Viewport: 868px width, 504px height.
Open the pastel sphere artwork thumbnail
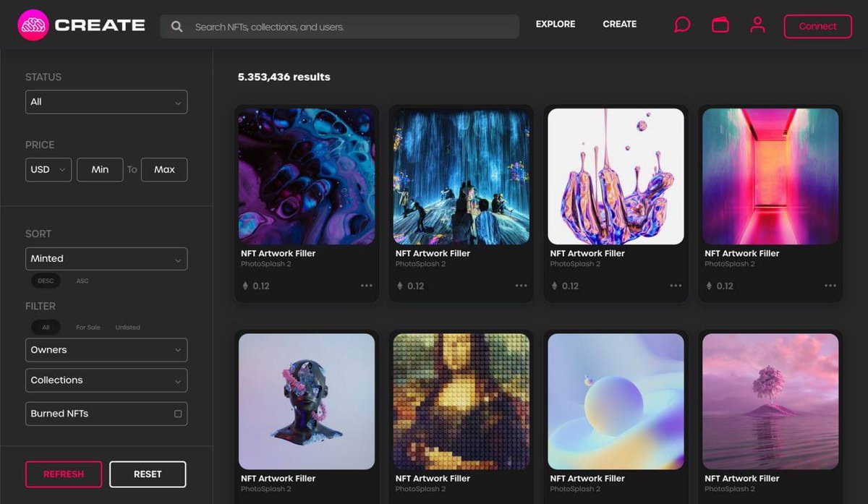click(x=616, y=401)
